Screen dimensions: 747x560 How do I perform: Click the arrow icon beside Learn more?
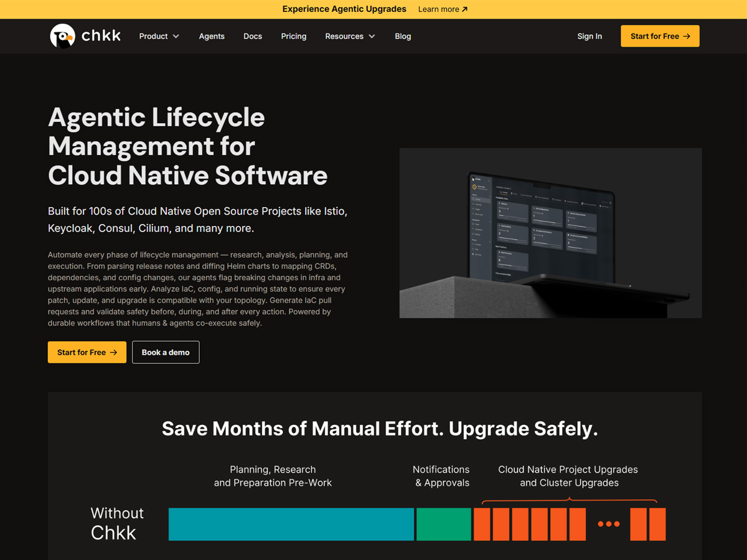point(464,9)
